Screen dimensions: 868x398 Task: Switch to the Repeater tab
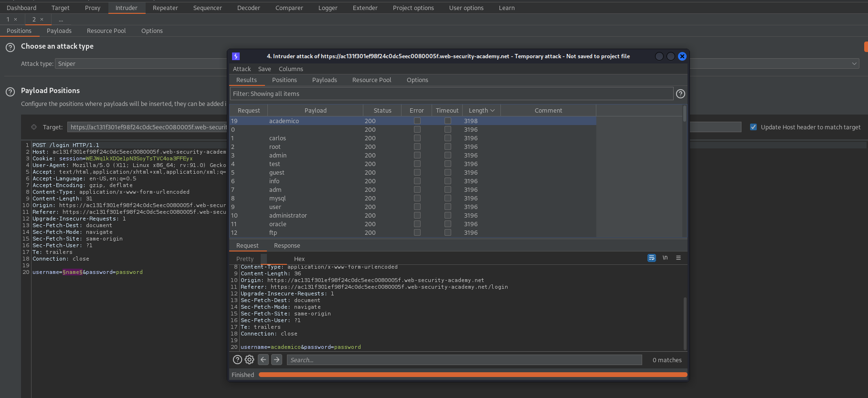pos(165,8)
